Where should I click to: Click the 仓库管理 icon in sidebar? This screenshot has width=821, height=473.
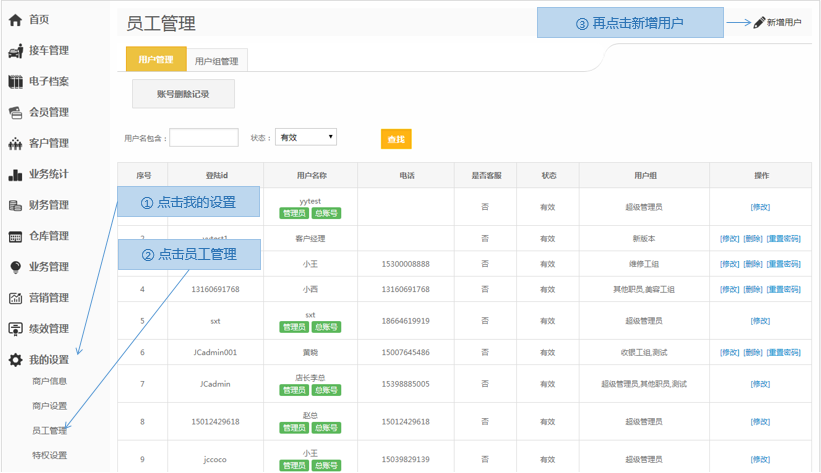pyautogui.click(x=15, y=237)
